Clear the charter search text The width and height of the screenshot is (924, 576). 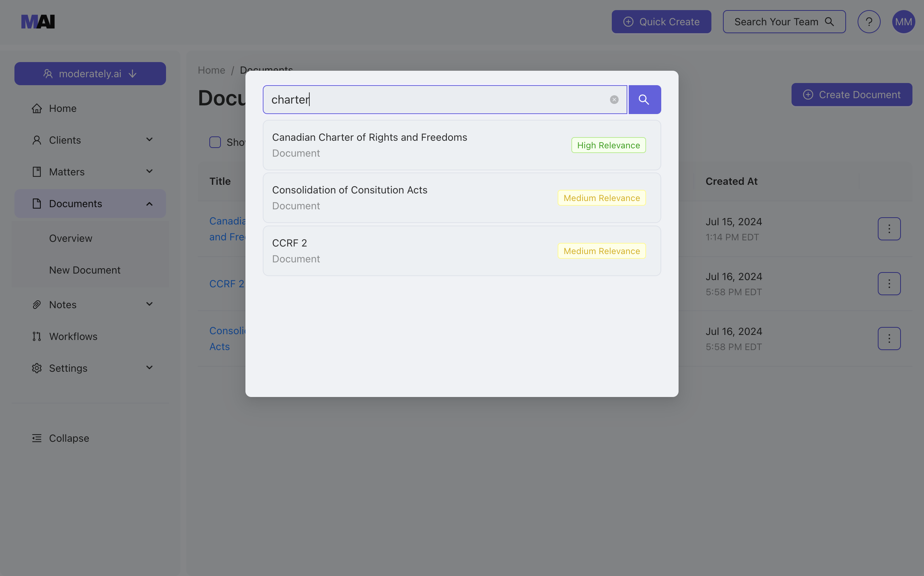pos(614,100)
